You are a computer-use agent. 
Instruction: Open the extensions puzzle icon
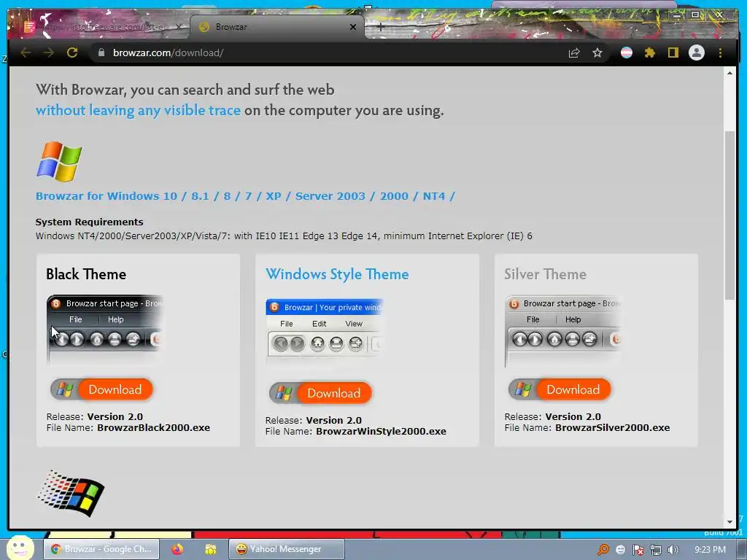[649, 52]
